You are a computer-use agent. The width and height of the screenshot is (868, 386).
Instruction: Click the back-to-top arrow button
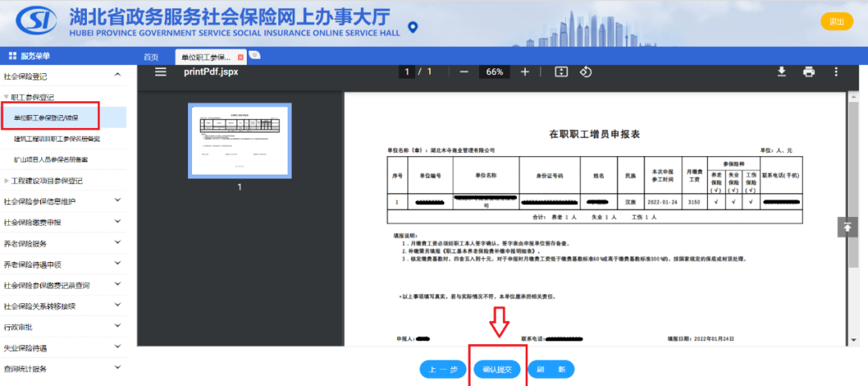click(847, 227)
